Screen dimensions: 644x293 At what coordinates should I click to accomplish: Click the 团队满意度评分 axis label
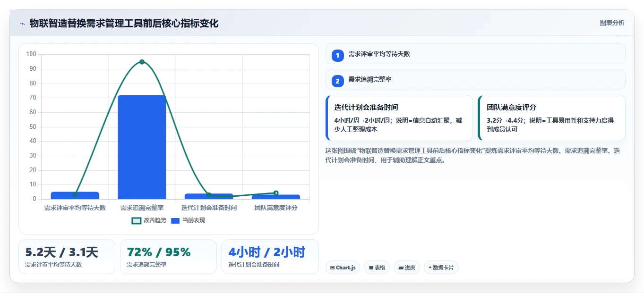(x=276, y=208)
